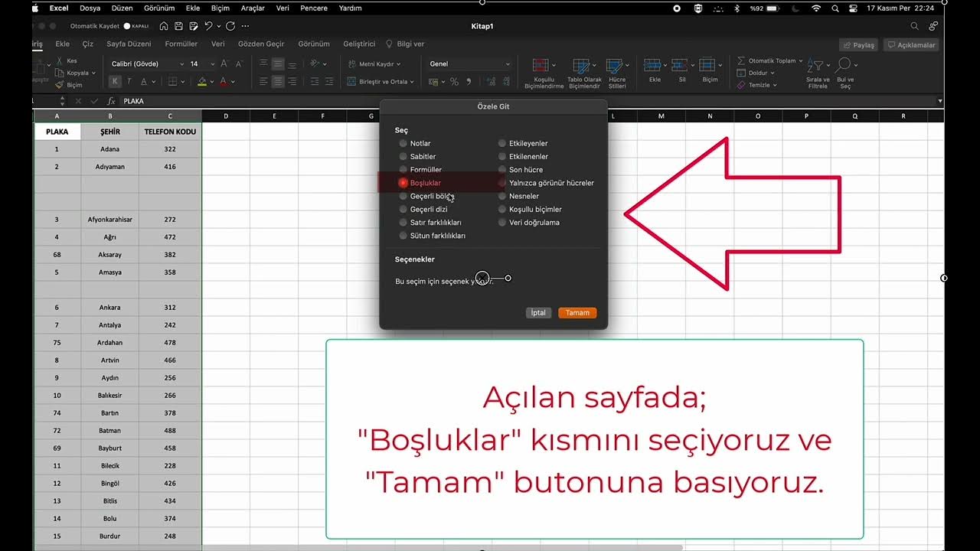Toggle the Otomatik Kaydet autosave switch
Image resolution: width=980 pixels, height=551 pixels.
click(136, 26)
